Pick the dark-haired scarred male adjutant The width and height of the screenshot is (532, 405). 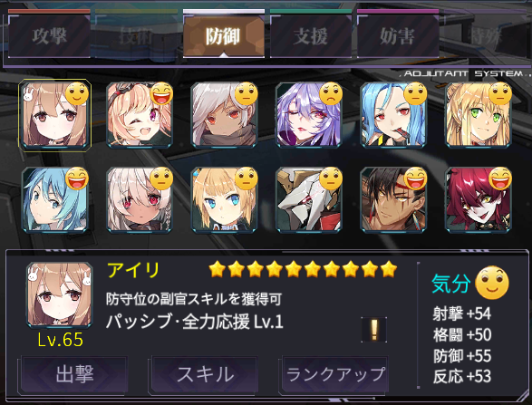[x=394, y=200]
